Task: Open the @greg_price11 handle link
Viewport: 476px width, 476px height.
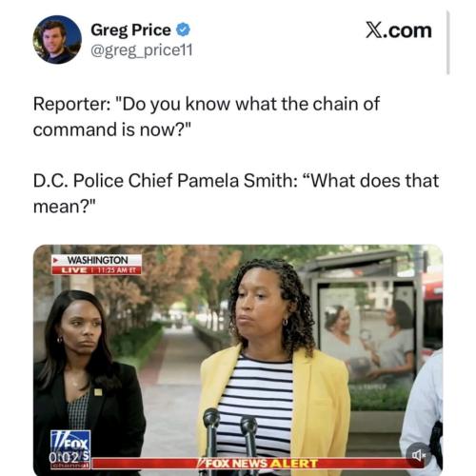Action: 142,50
